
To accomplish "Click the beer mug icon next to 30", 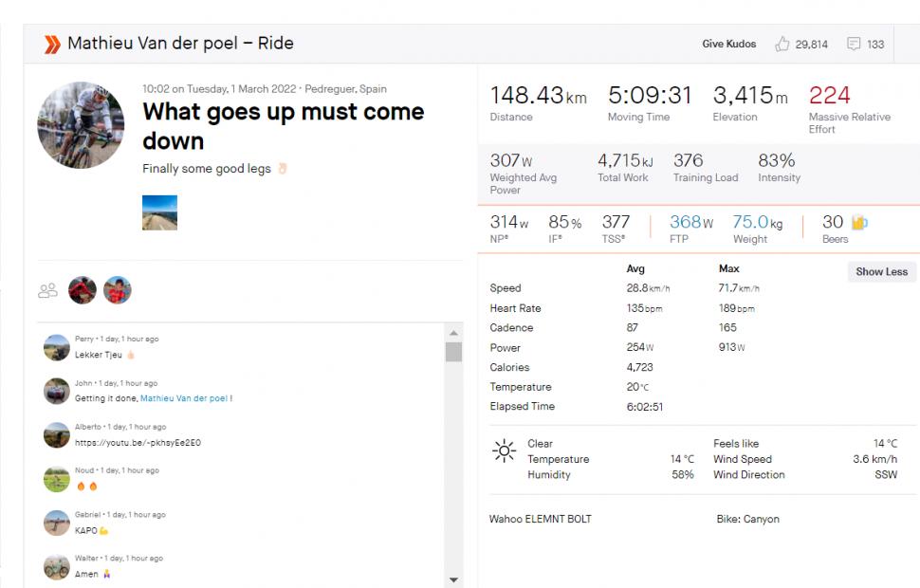I will click(859, 223).
